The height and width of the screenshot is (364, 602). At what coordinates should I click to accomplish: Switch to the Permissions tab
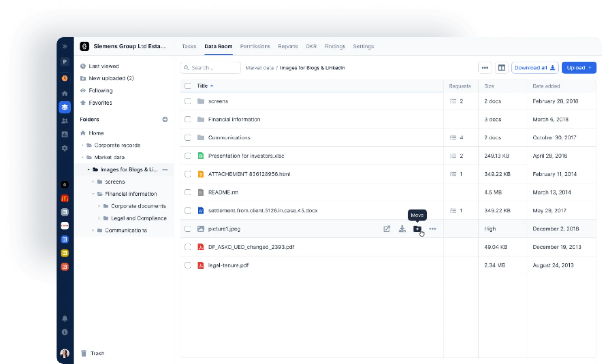[x=255, y=46]
